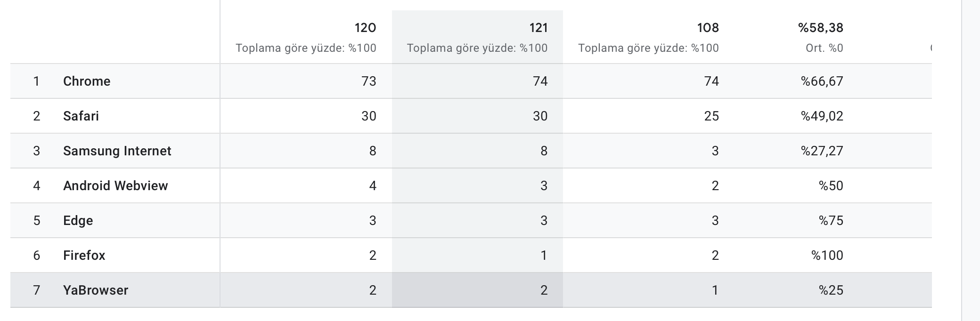This screenshot has height=321, width=980.
Task: Click Firefox's %100 rate cell
Action: 827,255
